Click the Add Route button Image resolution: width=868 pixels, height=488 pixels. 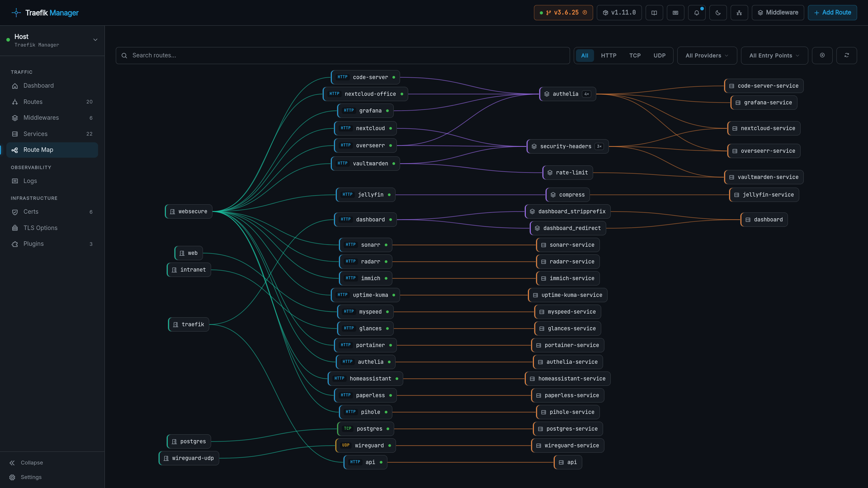832,13
